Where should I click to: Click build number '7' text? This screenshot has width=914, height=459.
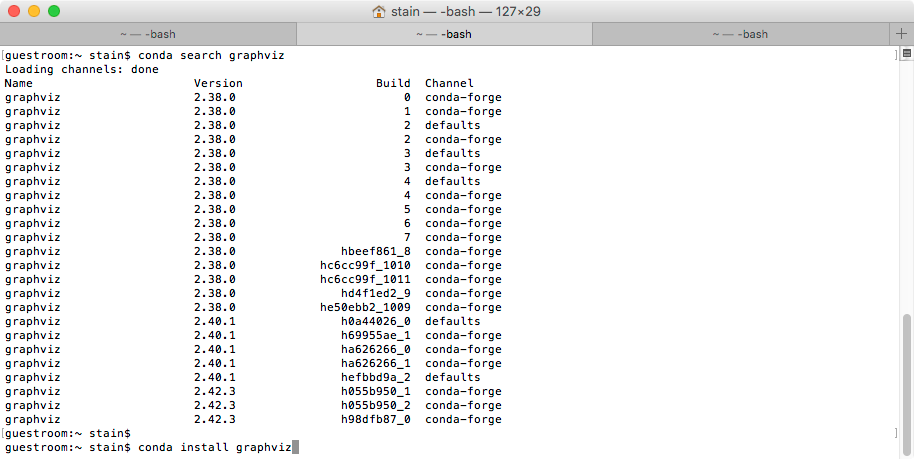(x=407, y=237)
